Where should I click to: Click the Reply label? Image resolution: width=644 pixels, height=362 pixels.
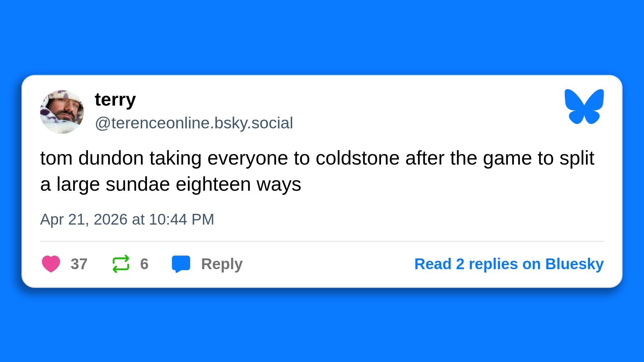[222, 264]
